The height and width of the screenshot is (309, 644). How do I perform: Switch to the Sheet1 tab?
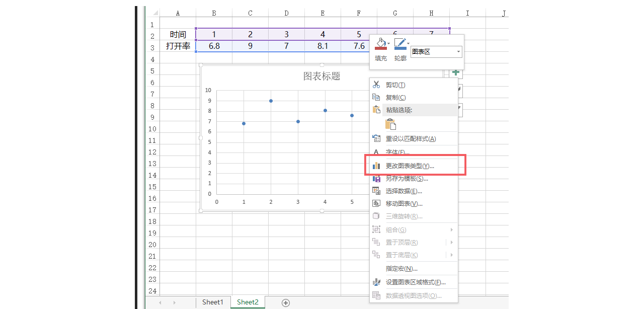212,302
